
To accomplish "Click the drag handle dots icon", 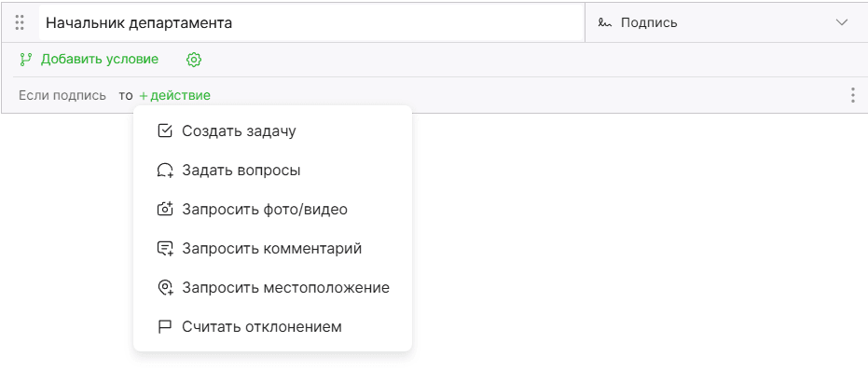I will [20, 22].
